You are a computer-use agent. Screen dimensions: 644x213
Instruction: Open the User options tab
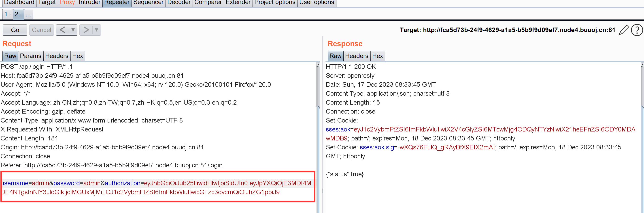pyautogui.click(x=317, y=2)
